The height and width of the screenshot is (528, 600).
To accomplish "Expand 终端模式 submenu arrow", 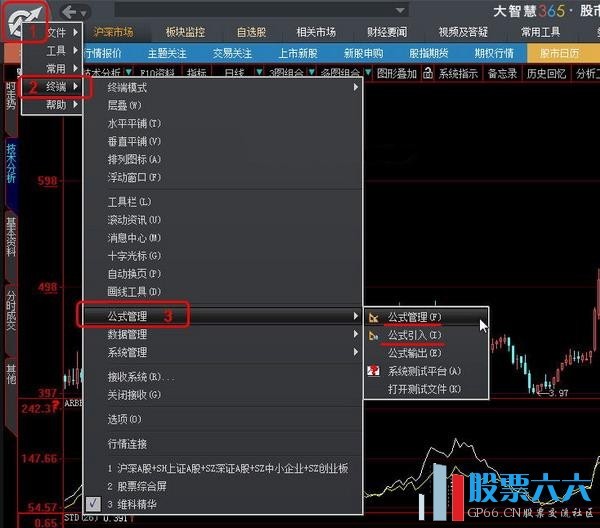I will [355, 87].
